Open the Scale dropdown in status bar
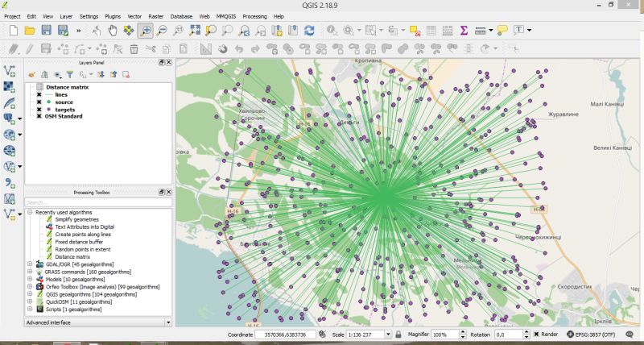 388,335
